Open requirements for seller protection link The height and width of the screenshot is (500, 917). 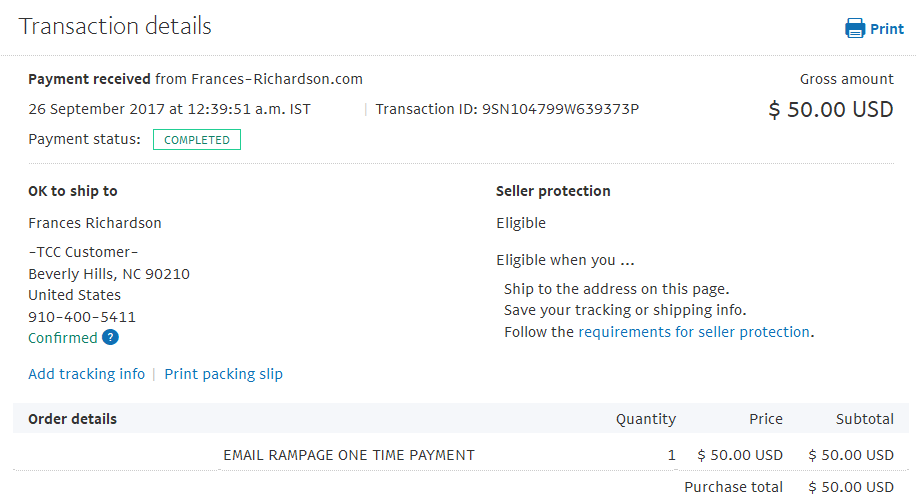(x=694, y=332)
